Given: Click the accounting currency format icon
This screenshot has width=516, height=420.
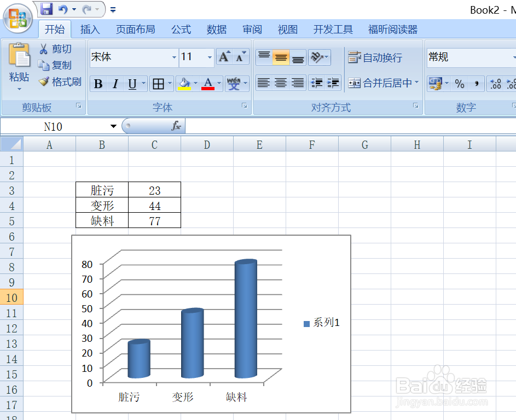Looking at the screenshot, I should [x=435, y=84].
